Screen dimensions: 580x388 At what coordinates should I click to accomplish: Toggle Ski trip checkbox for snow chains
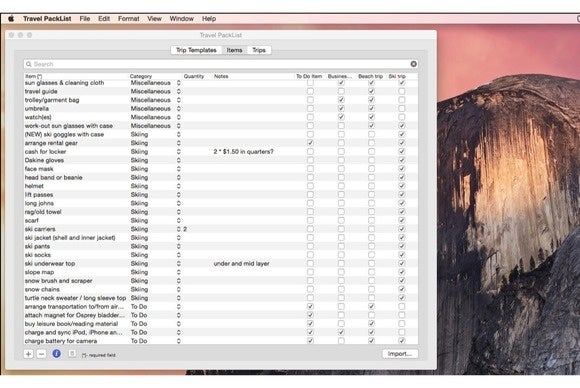pyautogui.click(x=402, y=289)
